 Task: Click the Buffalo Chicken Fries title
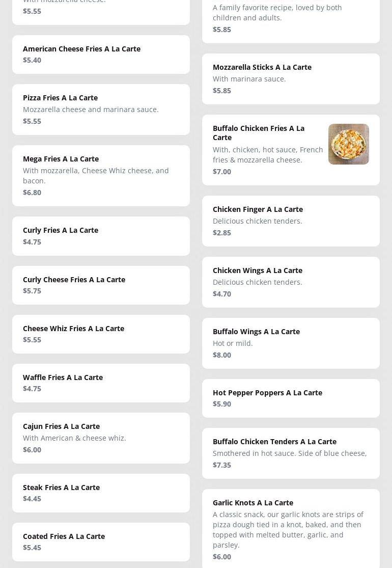point(259,132)
